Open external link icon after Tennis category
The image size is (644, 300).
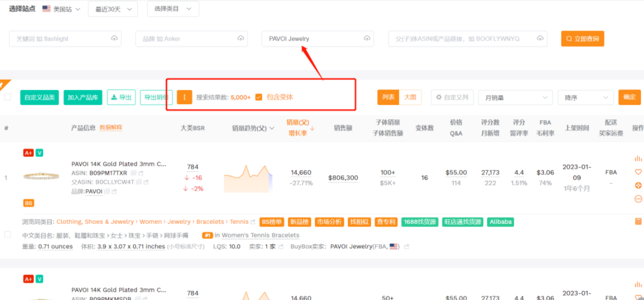[x=253, y=222]
